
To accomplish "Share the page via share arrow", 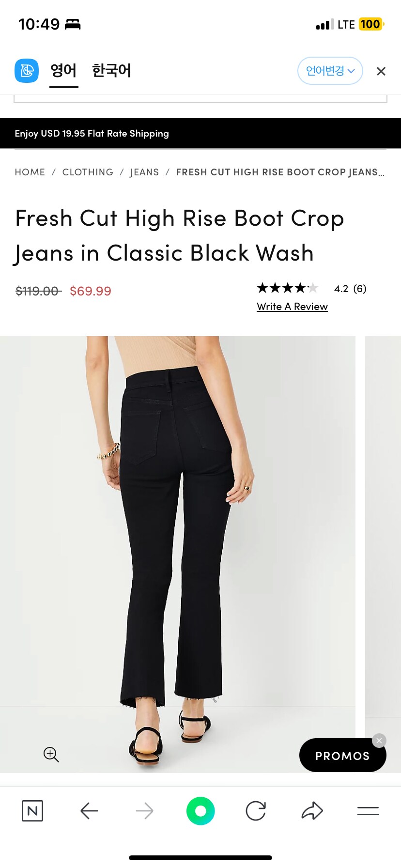I will pyautogui.click(x=312, y=810).
